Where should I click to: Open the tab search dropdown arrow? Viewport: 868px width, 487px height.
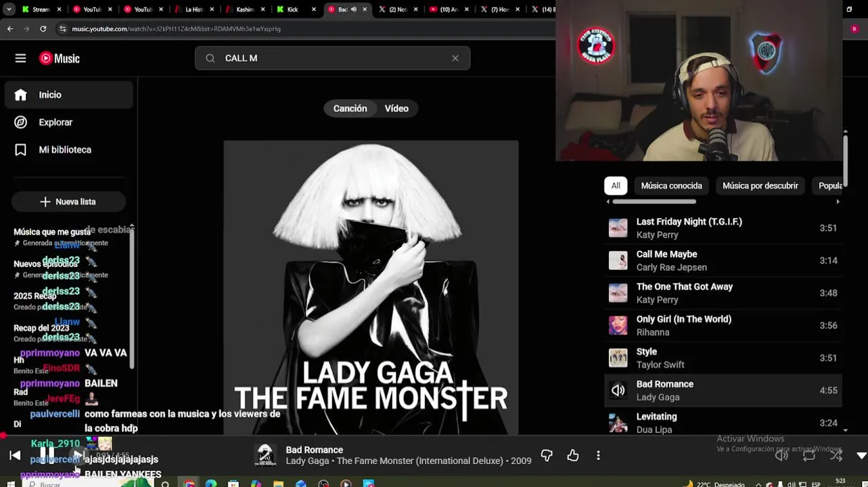10,9
